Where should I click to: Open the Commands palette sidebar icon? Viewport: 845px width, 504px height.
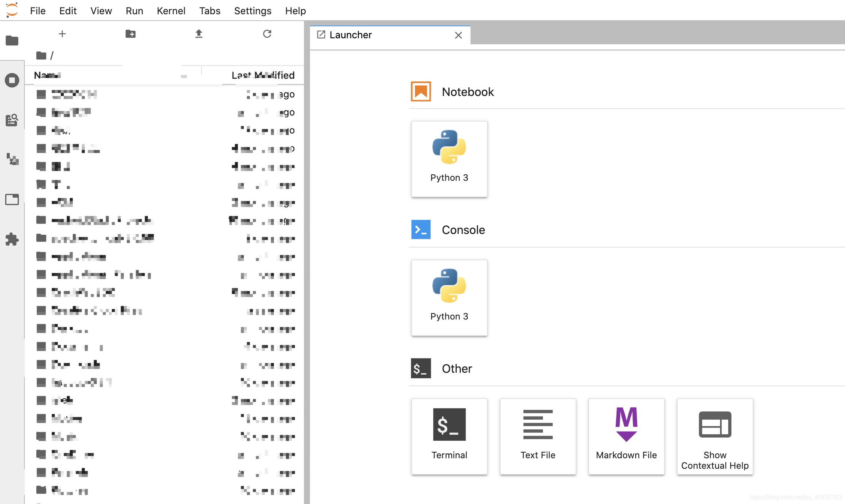[12, 120]
